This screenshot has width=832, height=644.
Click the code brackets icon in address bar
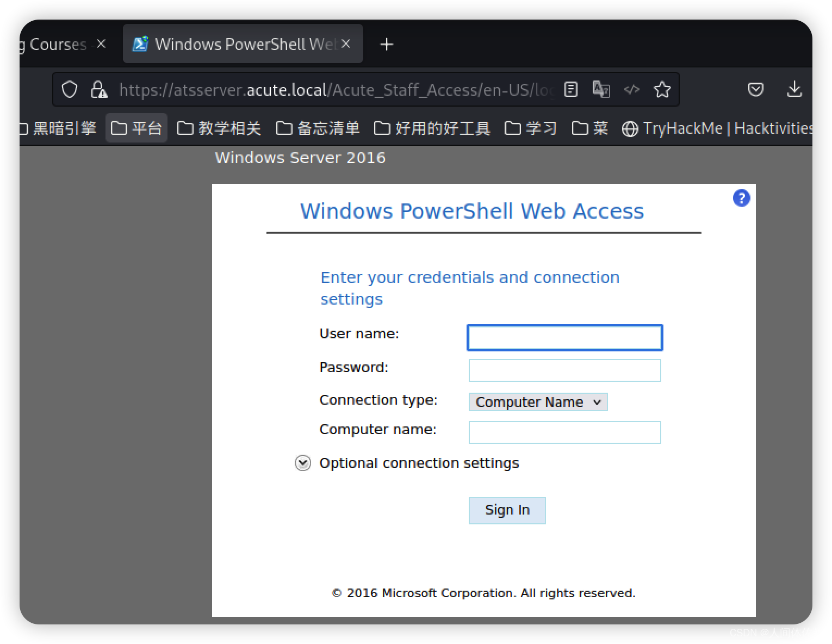[631, 89]
